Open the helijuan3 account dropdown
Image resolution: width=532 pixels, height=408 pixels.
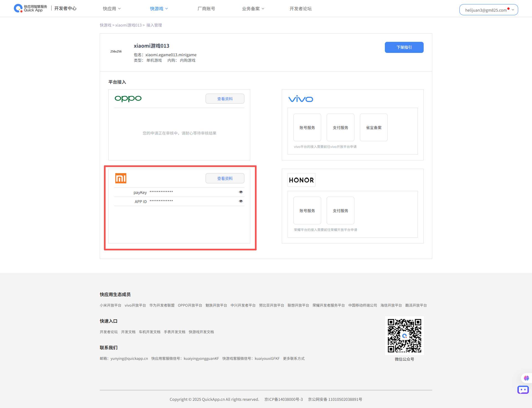coord(488,10)
